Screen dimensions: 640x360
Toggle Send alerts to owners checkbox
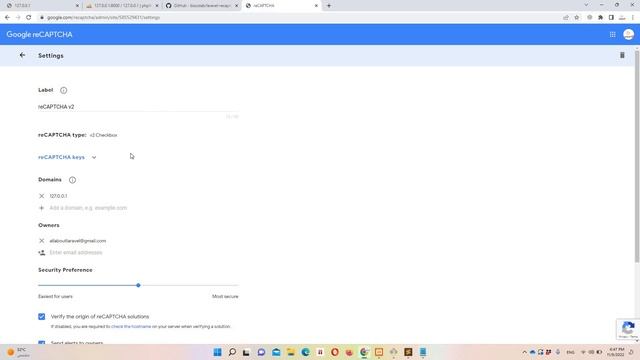42,342
